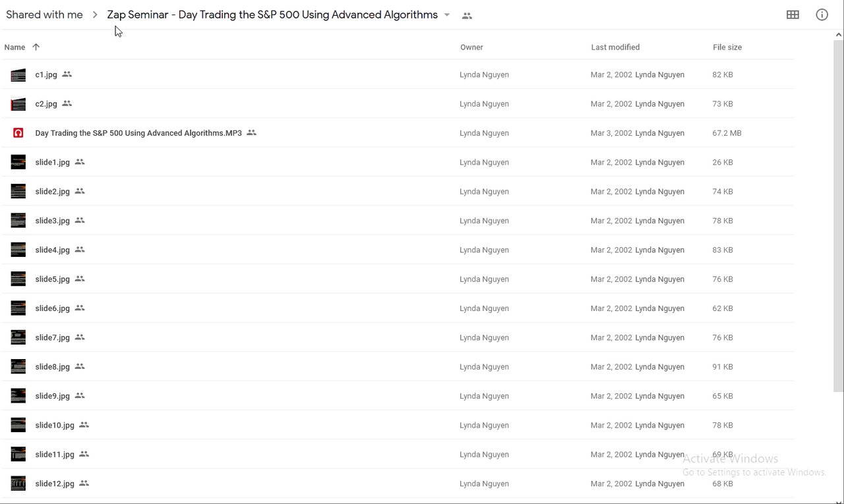Select c2.jpg image thumbnail icon
This screenshot has height=504, width=844.
[x=18, y=104]
